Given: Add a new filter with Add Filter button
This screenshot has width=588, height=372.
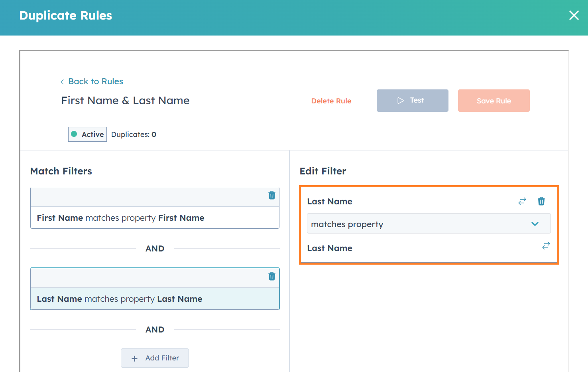Looking at the screenshot, I should click(155, 358).
